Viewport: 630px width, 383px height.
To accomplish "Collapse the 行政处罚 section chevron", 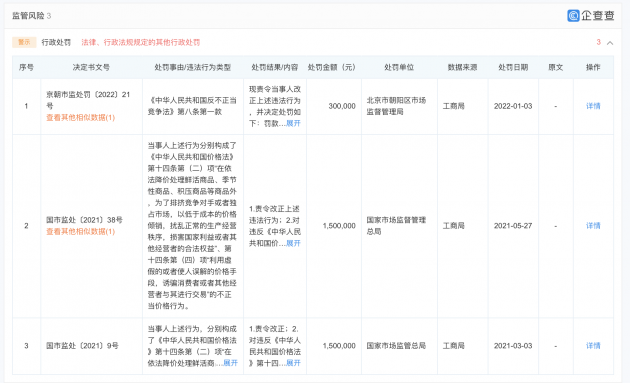I will point(610,43).
